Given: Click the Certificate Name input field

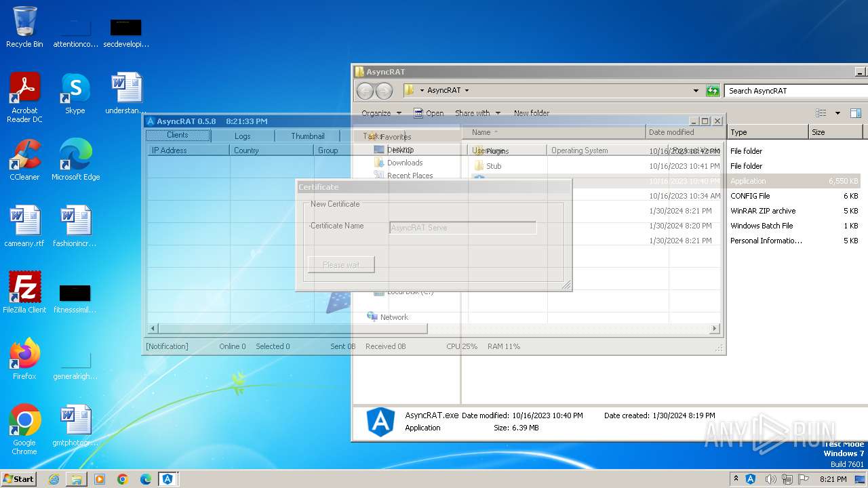Looking at the screenshot, I should (463, 228).
